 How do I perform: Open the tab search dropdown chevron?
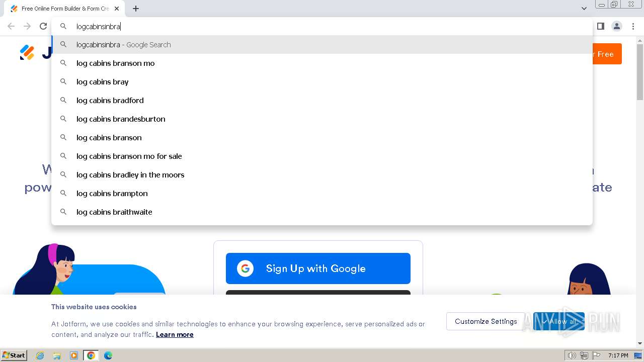pos(584,9)
